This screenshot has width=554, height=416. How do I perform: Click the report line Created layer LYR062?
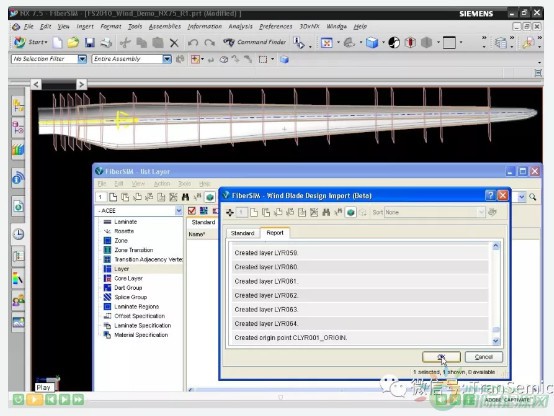360,295
